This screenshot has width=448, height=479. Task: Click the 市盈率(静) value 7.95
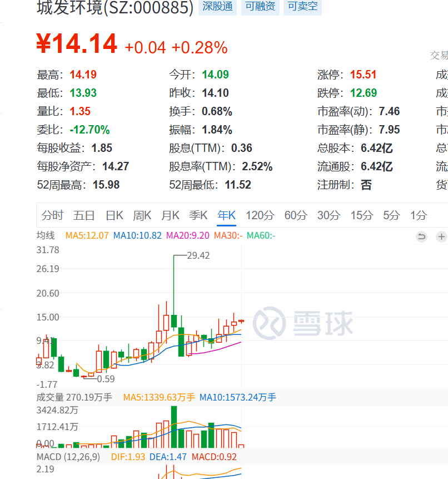coord(390,130)
